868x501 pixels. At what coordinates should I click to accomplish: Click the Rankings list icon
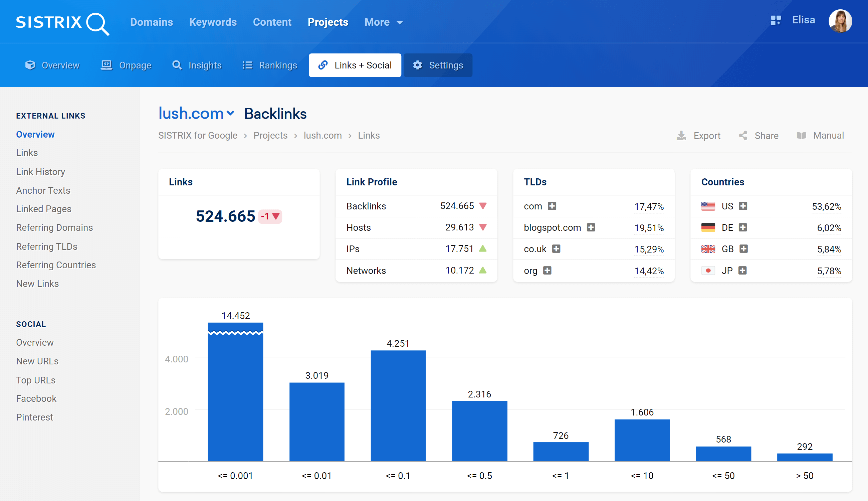tap(248, 65)
